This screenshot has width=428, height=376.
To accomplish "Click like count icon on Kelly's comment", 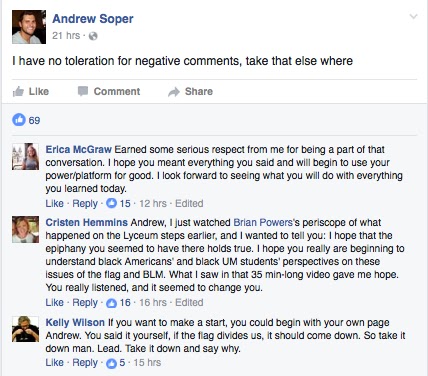I will coord(111,363).
